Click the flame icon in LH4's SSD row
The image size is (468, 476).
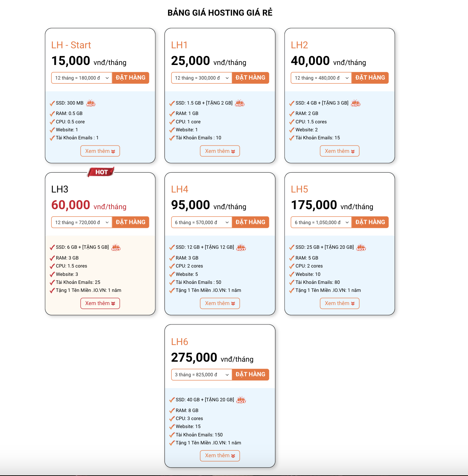click(x=242, y=247)
